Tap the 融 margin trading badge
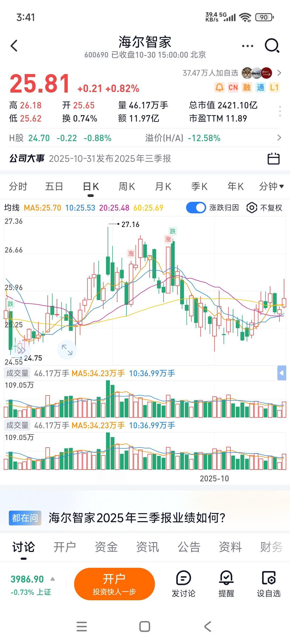The height and width of the screenshot is (644, 290). (x=247, y=87)
